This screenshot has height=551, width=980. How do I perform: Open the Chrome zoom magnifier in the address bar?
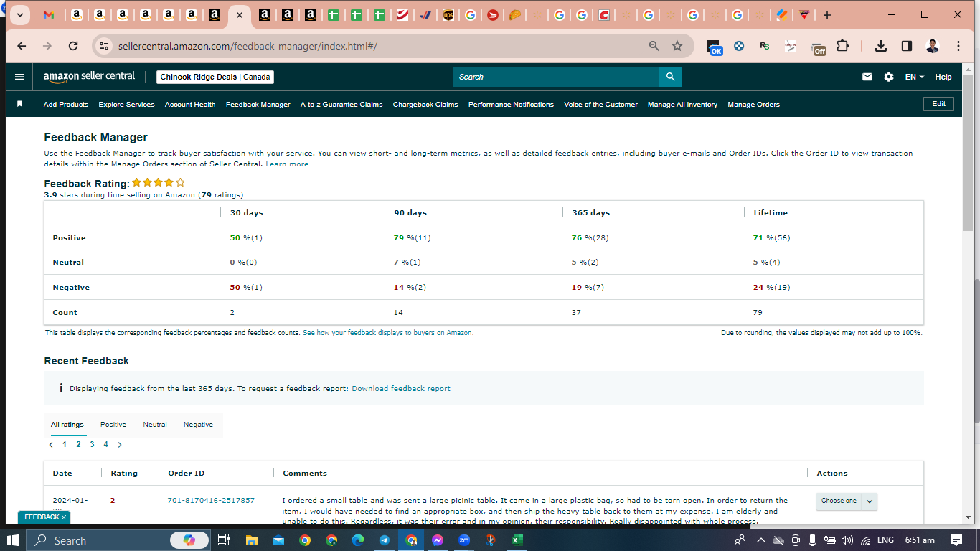[x=654, y=46]
